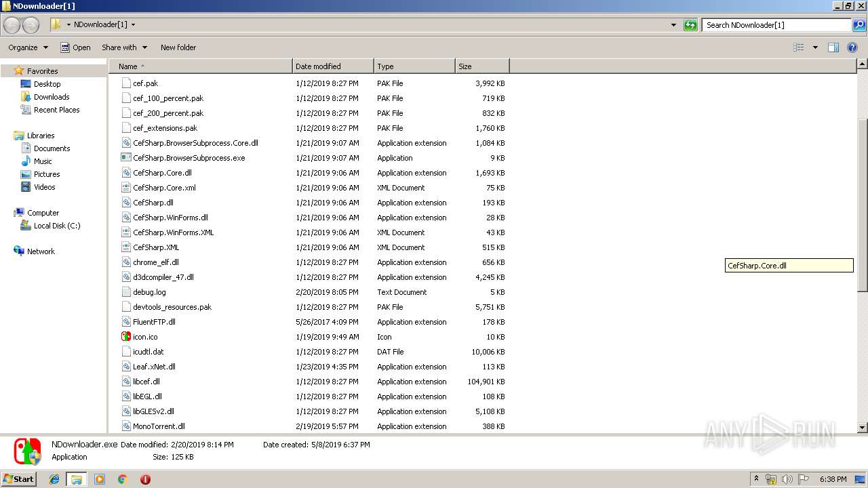The height and width of the screenshot is (488, 868).
Task: Sort by the Name column header
Action: (x=201, y=66)
